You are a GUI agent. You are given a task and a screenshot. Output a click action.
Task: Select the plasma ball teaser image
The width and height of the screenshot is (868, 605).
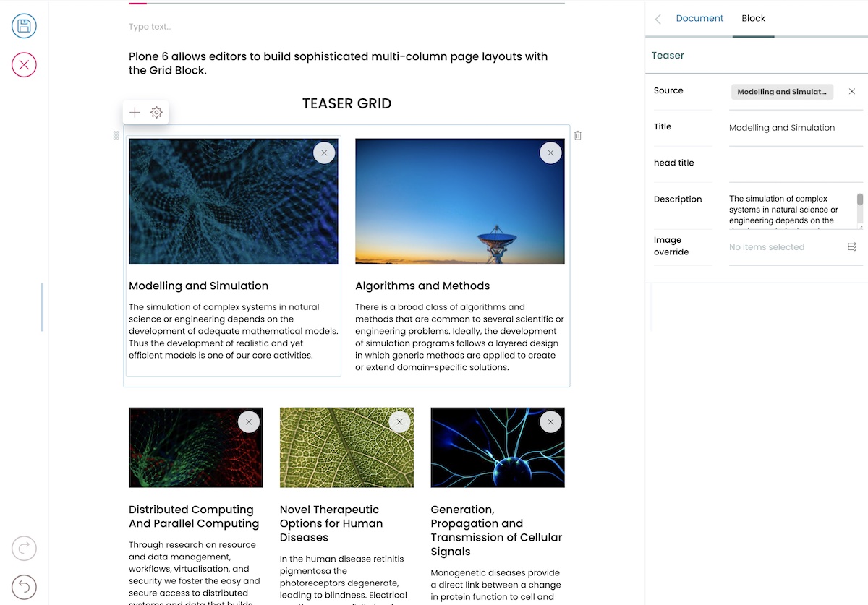point(498,447)
